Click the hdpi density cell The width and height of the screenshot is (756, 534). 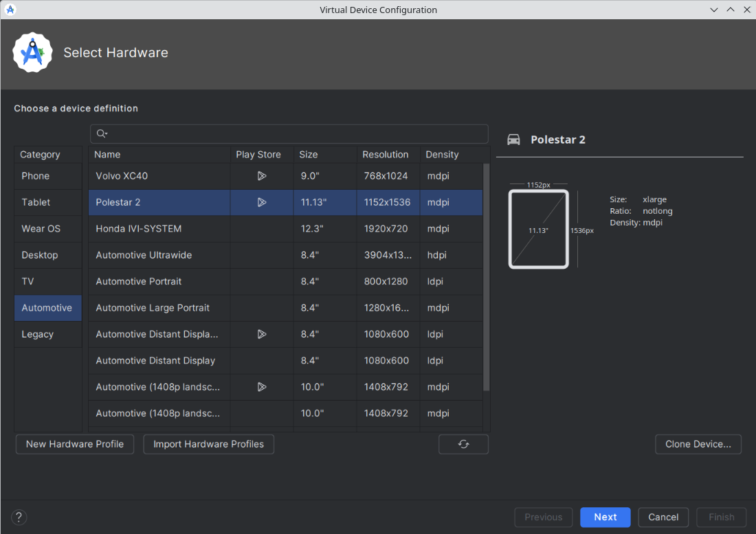pyautogui.click(x=452, y=255)
